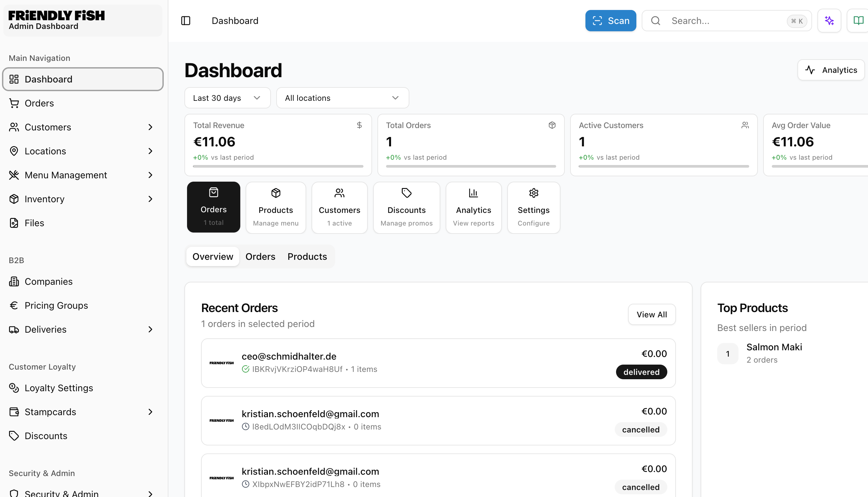Switch to the Orders tab
The image size is (868, 497).
(x=260, y=257)
